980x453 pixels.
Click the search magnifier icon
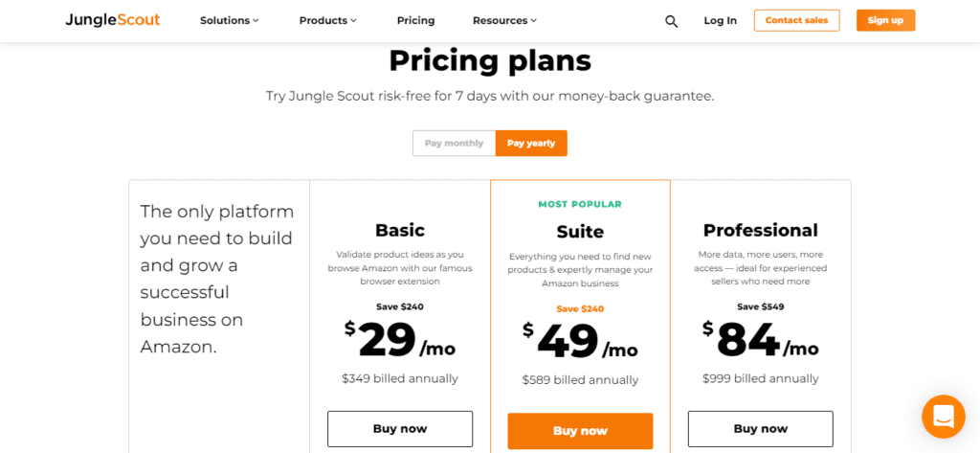(x=671, y=21)
